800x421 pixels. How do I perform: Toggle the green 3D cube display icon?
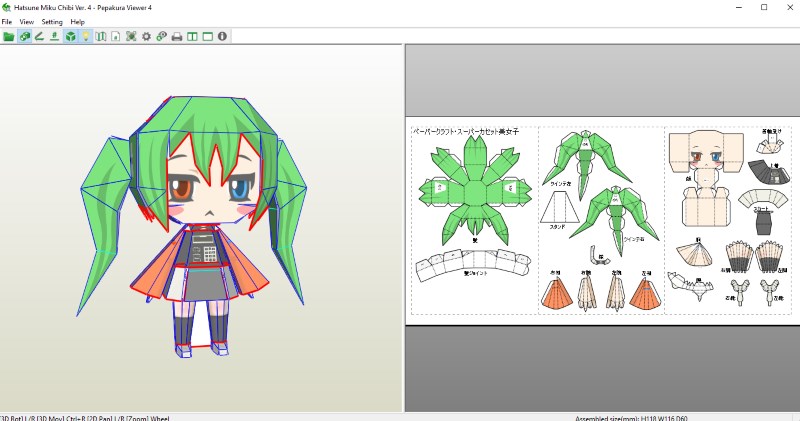coord(70,36)
